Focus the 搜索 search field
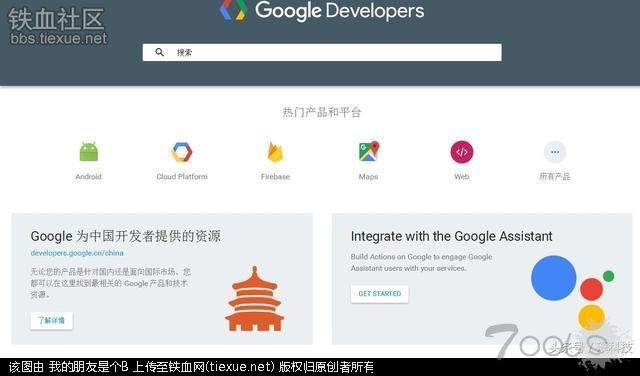The image size is (640, 376). pyautogui.click(x=322, y=53)
